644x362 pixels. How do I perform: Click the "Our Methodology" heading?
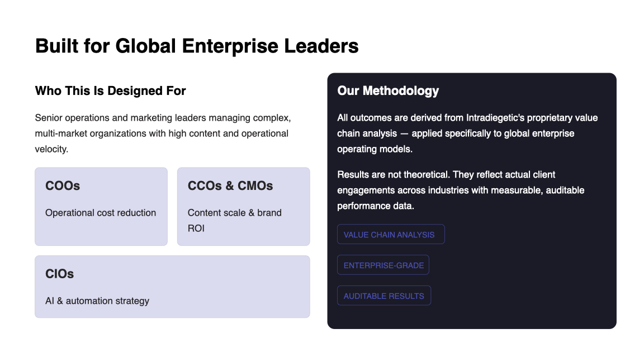(388, 91)
